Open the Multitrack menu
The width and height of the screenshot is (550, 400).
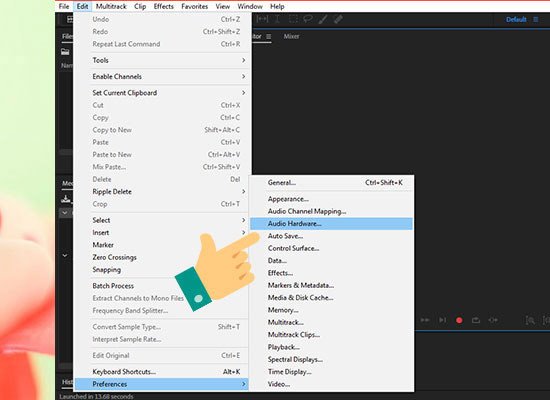(x=111, y=6)
